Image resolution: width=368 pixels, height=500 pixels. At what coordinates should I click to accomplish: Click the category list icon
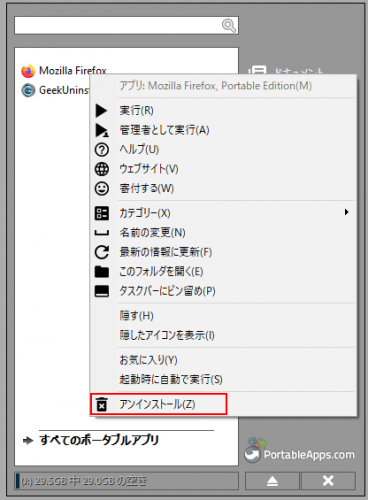102,213
